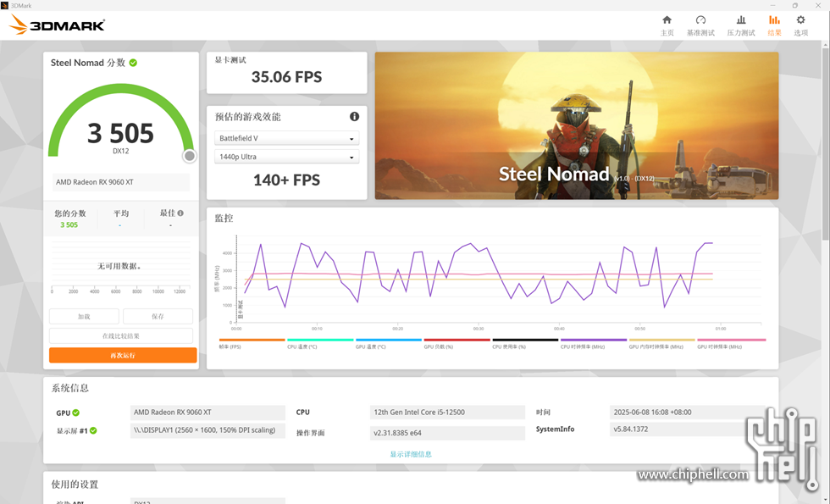Screen dimensions: 830x504
Task: Open the 压力测试 stress test tab
Action: point(740,25)
